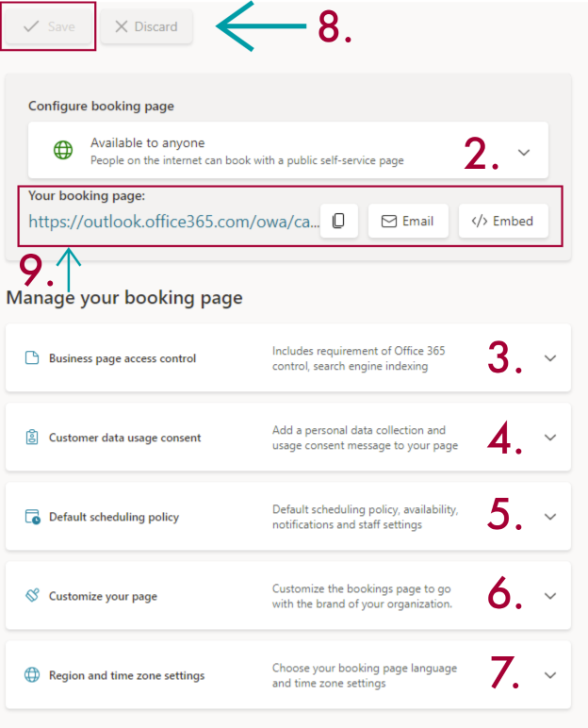
Task: Click 'People on the internet can book' text
Action: (247, 160)
